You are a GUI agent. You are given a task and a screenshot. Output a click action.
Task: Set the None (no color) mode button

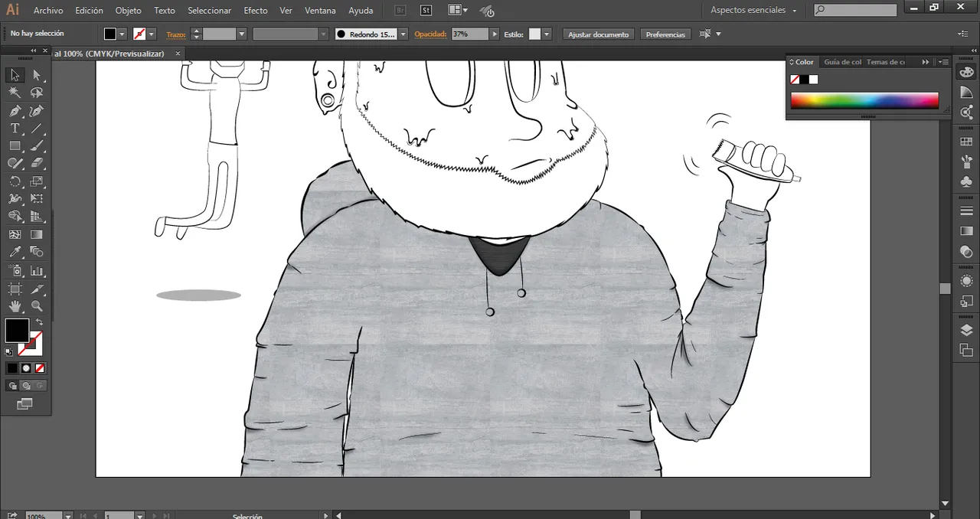click(x=40, y=368)
